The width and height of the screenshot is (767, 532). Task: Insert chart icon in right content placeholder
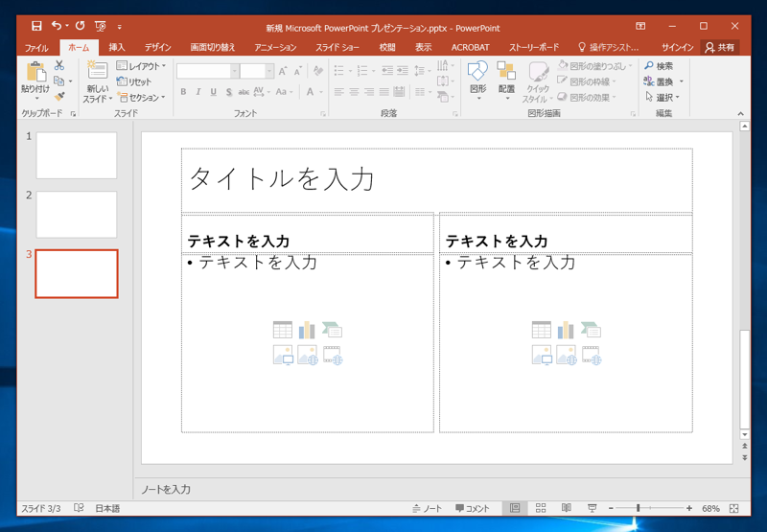point(566,331)
